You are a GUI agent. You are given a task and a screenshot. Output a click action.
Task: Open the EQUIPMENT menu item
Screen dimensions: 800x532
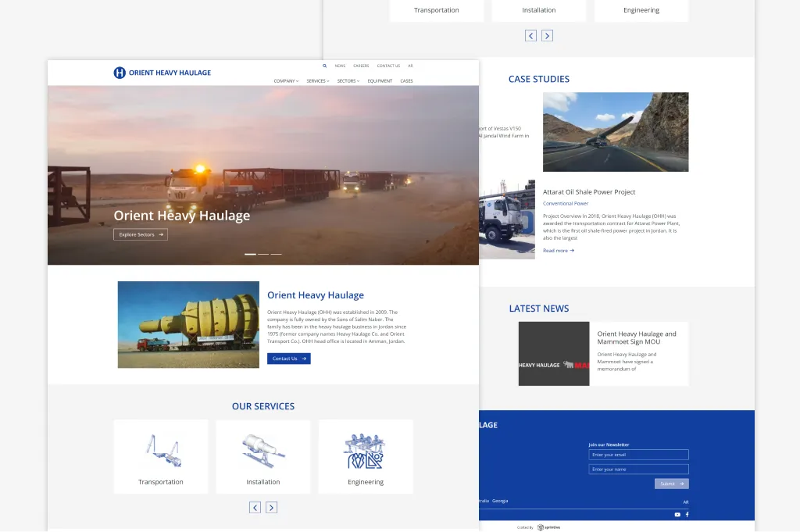coord(380,81)
